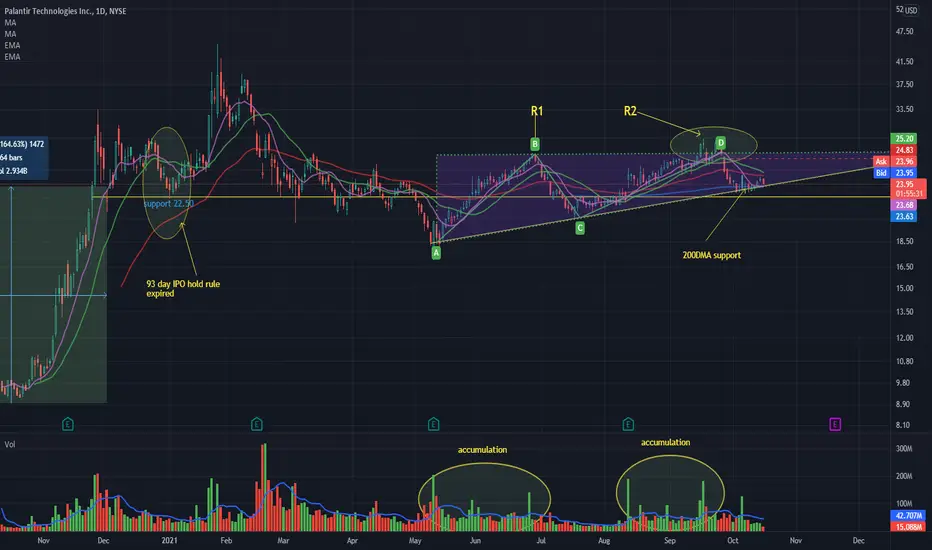Click the Aug label on time axis

point(604,540)
